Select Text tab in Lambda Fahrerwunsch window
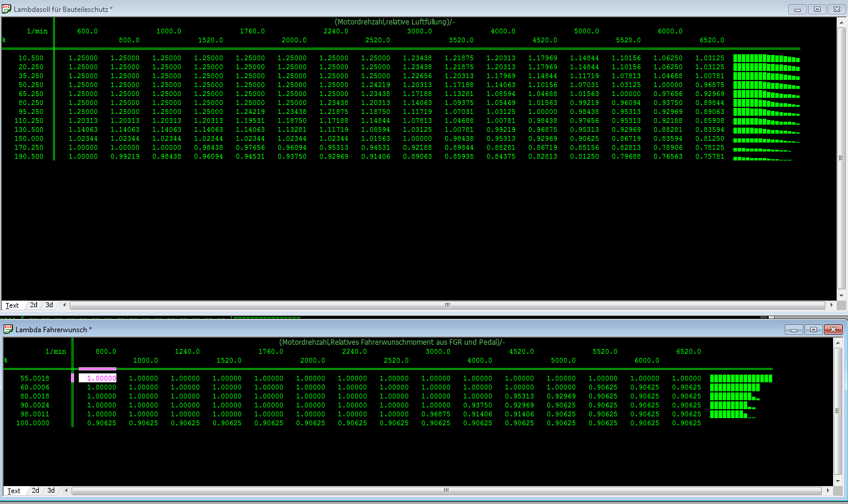 [x=14, y=491]
